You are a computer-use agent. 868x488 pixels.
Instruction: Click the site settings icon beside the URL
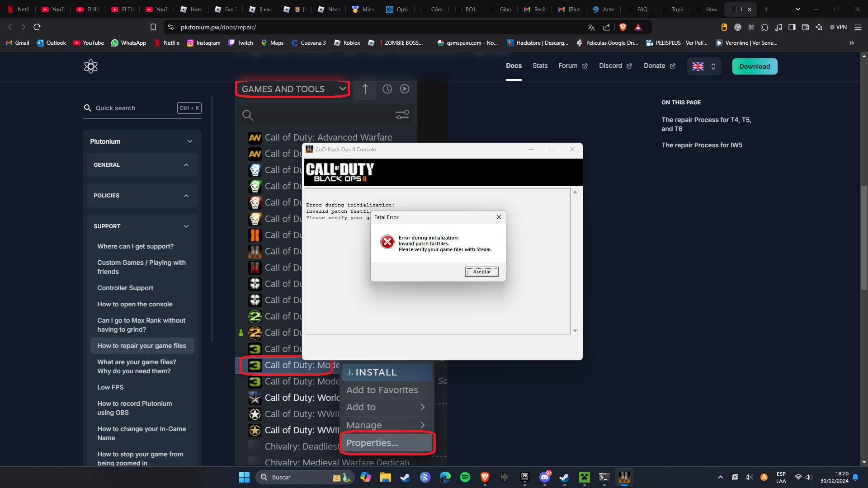170,27
